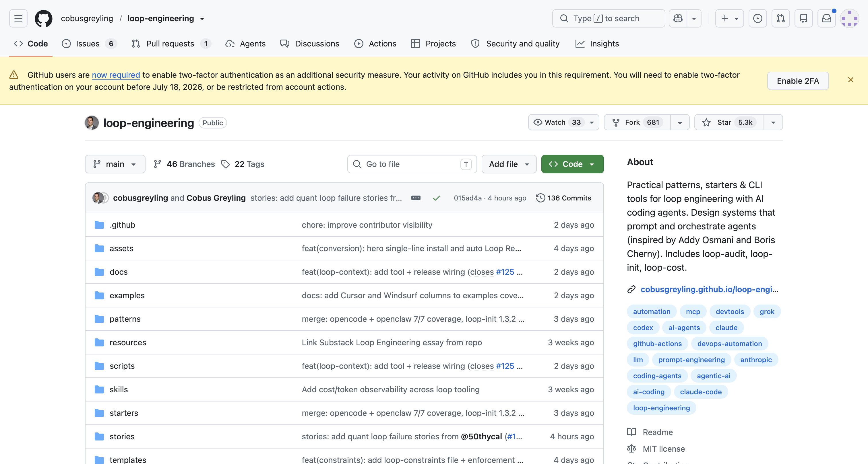Expand the commit message ellipsis button

[416, 198]
